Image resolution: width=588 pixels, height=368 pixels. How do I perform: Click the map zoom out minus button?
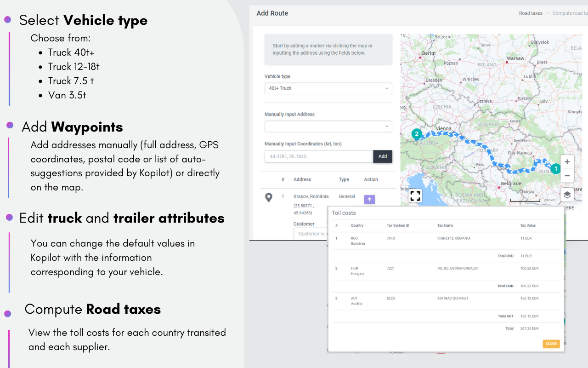coord(567,176)
